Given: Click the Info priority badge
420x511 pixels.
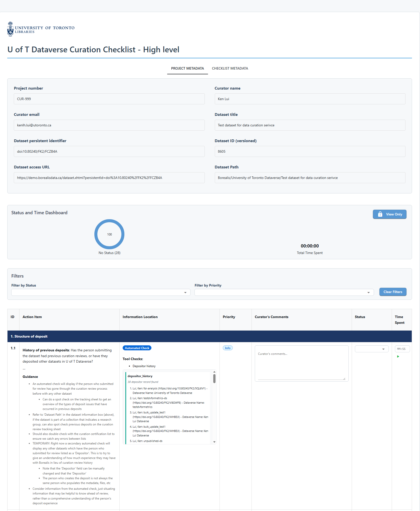Looking at the screenshot, I should pos(228,348).
